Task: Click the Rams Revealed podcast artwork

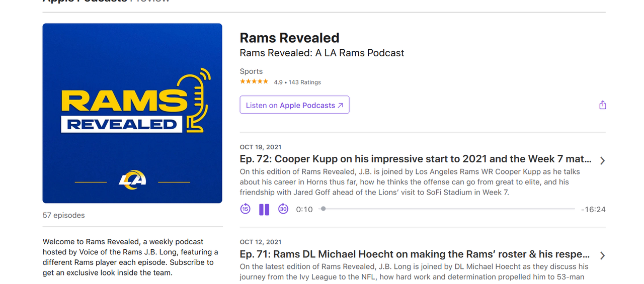Action: pyautogui.click(x=132, y=113)
